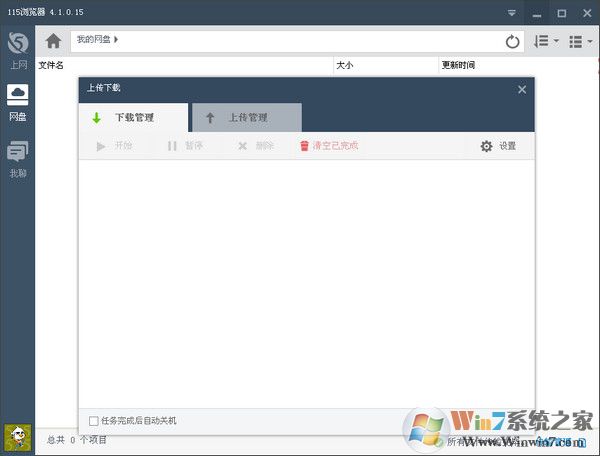Select the 网盘 cloud drive sidebar icon
Image resolution: width=600 pixels, height=456 pixels.
pos(18,103)
